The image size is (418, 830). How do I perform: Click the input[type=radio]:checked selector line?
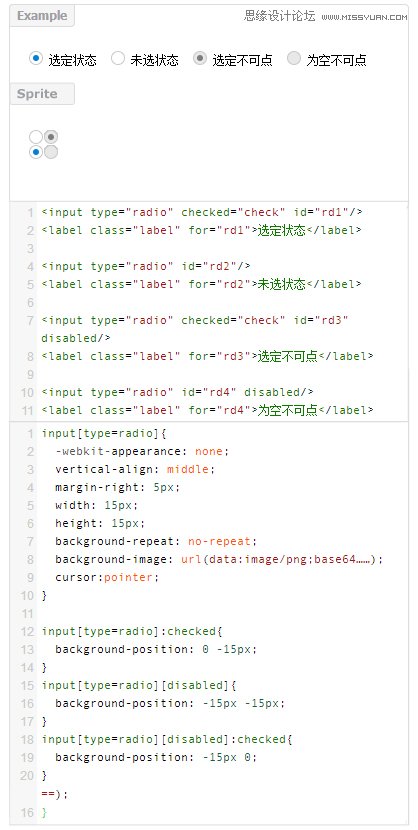[x=132, y=631]
